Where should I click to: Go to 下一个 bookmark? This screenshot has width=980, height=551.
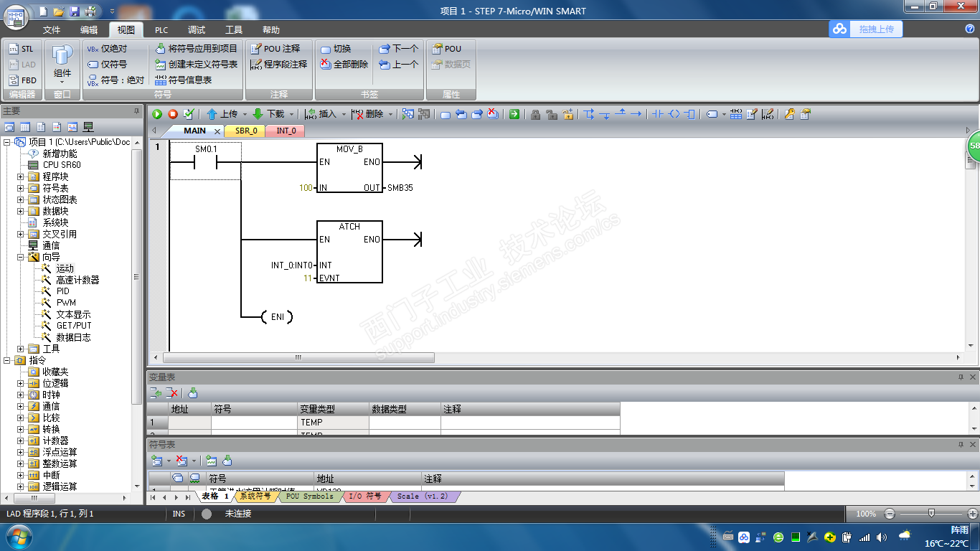[398, 49]
